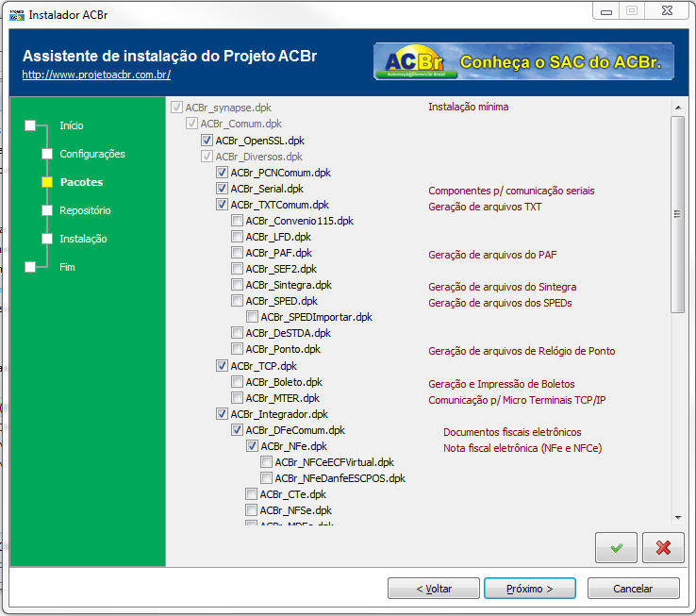Click 'Nota fiscal eletrônica (NFe e NFCe)' text

[x=522, y=448]
